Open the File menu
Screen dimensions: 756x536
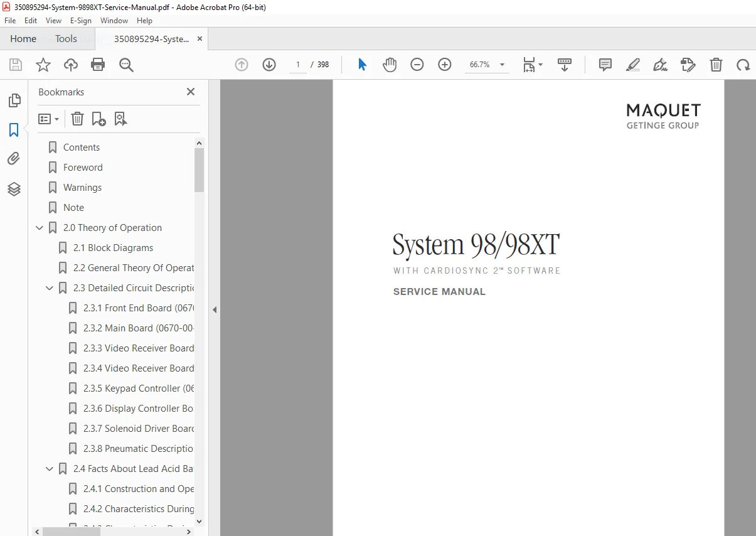(10, 21)
